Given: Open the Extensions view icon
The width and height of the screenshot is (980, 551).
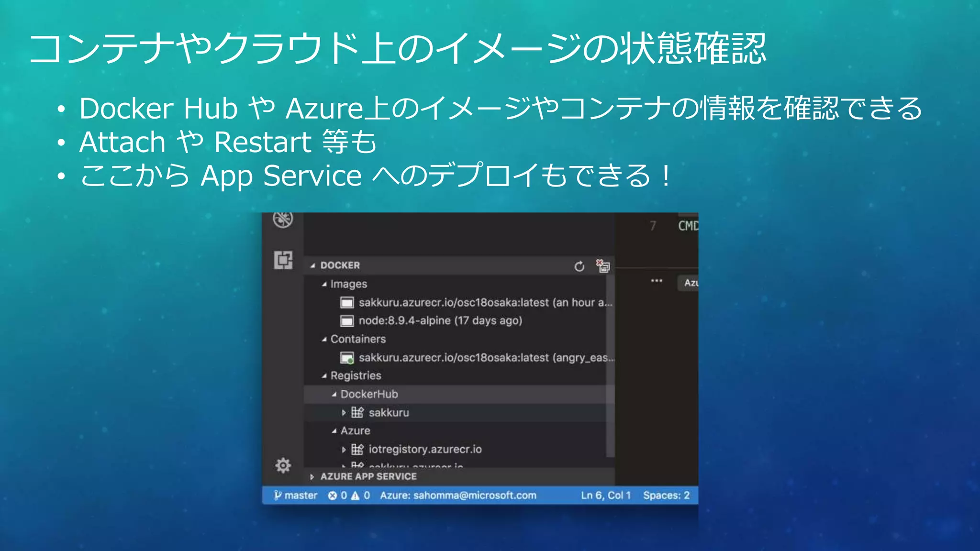Looking at the screenshot, I should [283, 260].
